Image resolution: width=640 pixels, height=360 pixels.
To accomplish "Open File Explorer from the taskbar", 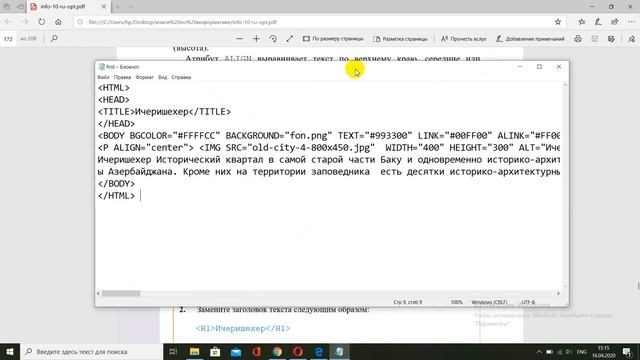I will (194, 351).
